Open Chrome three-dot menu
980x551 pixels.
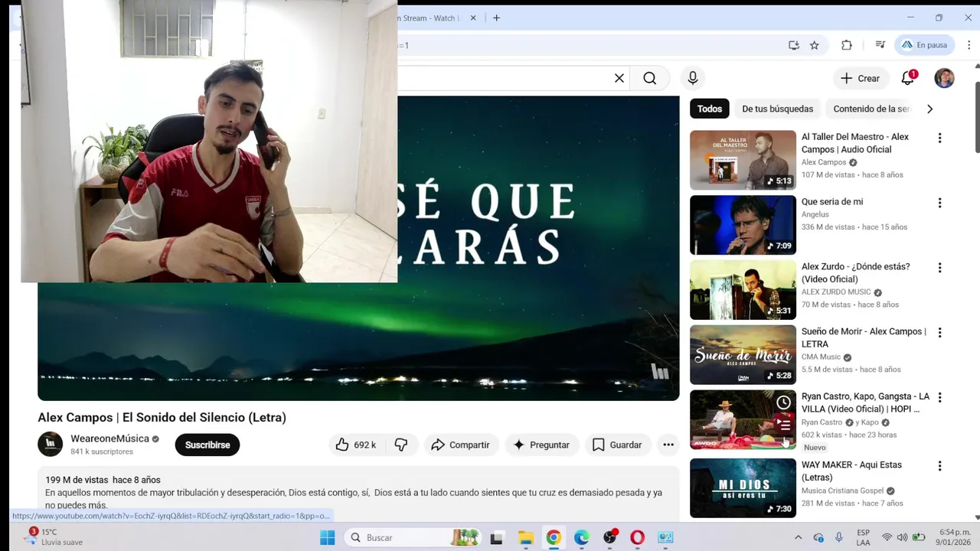pyautogui.click(x=969, y=45)
